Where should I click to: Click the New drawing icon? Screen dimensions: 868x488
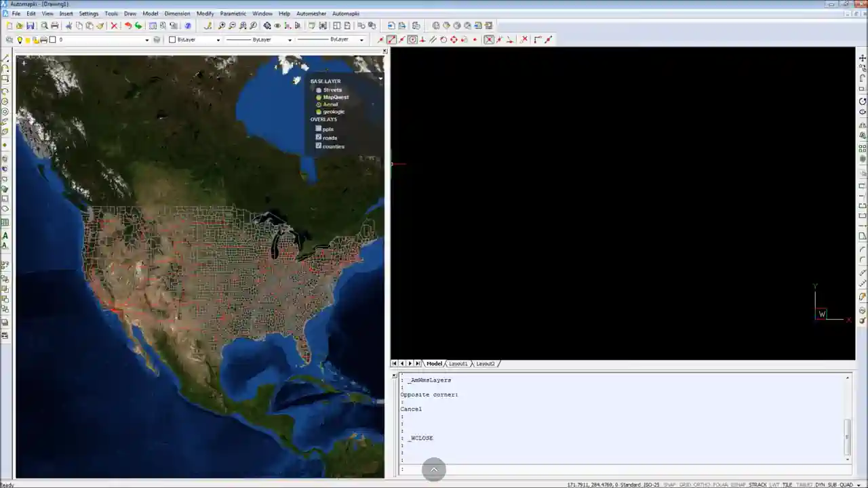pyautogui.click(x=9, y=26)
